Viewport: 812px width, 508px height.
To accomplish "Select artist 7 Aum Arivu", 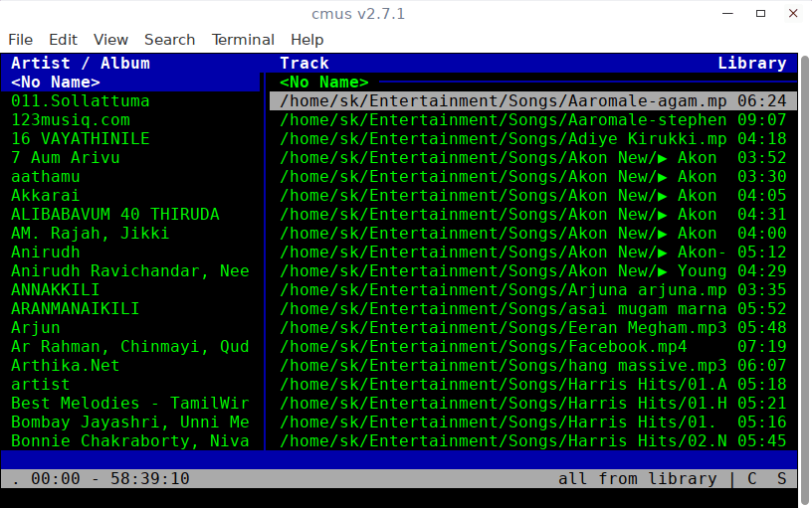I will click(x=130, y=158).
